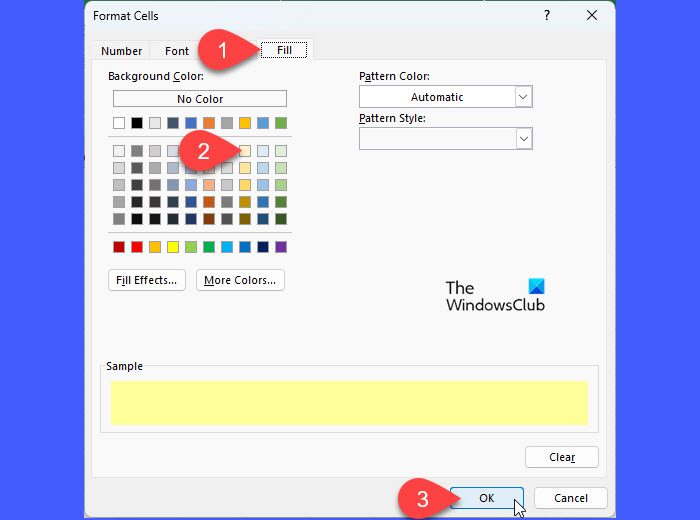Select second-lightest gold tint in theme grid
The height and width of the screenshot is (520, 700).
coord(245,168)
